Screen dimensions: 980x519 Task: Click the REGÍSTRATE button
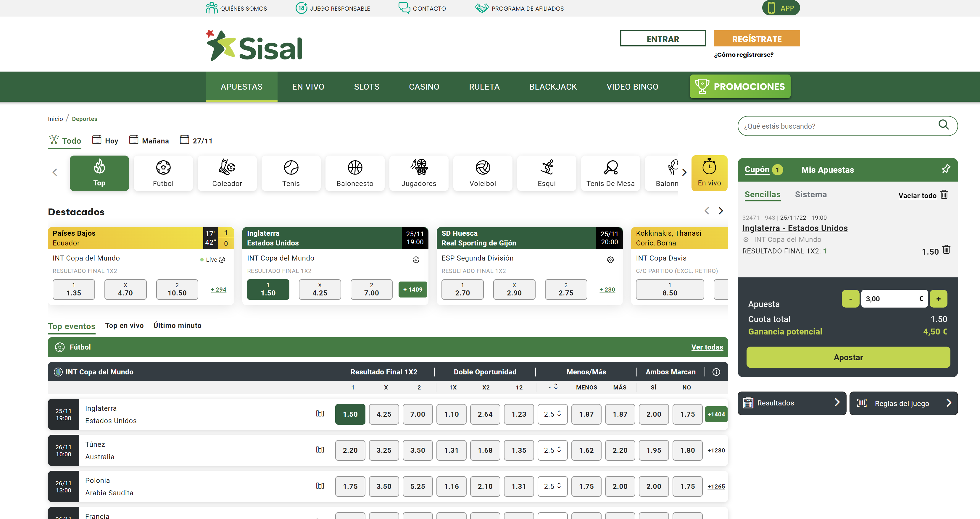coord(757,38)
